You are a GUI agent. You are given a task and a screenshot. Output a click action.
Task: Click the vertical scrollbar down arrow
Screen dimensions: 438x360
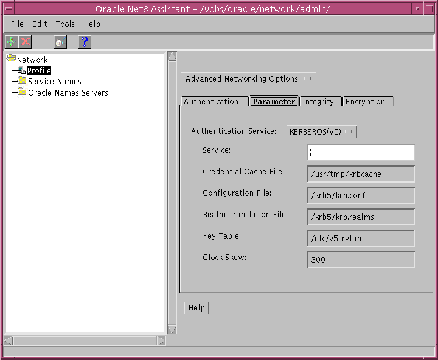pyautogui.click(x=172, y=330)
